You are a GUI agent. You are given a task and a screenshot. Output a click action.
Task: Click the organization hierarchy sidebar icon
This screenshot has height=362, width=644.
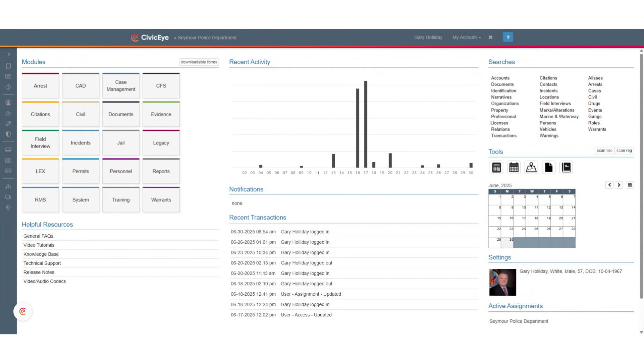8,186
